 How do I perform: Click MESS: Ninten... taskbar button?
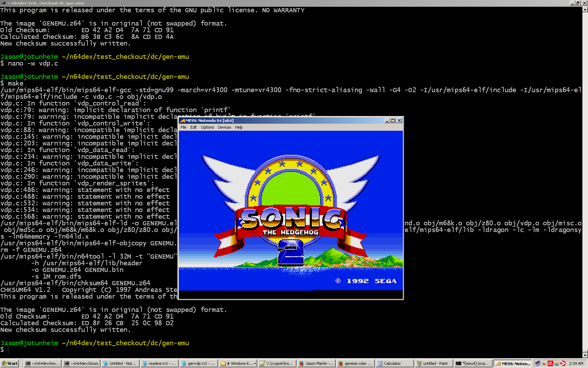512,363
